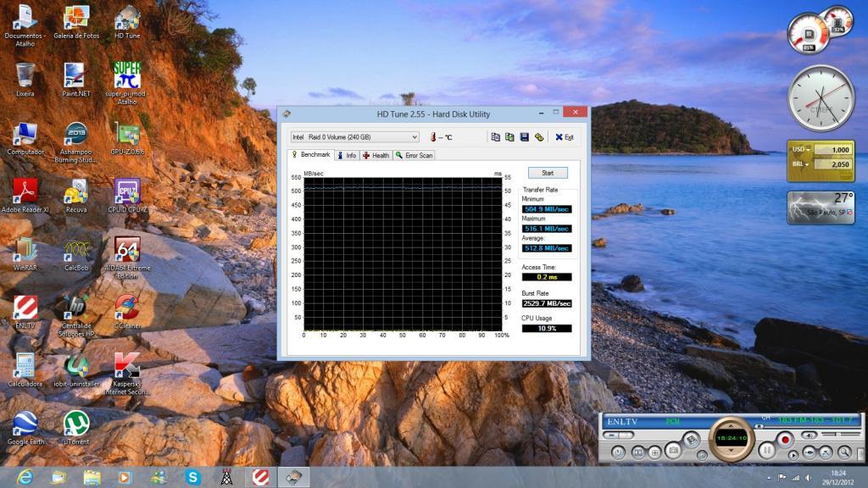Click the small play button in ENLTV
This screenshot has height=488, width=868.
coord(793,455)
